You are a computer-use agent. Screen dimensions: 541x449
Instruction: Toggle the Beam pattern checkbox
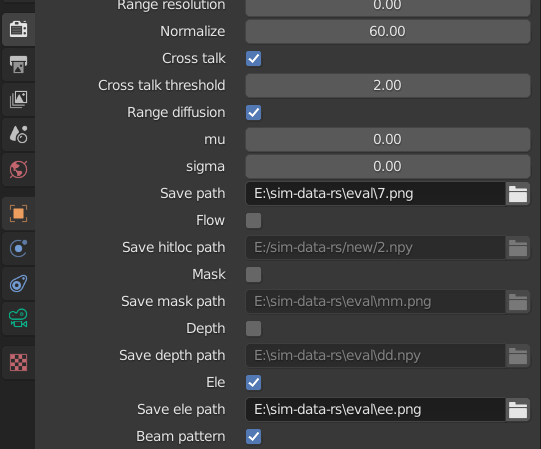(x=253, y=436)
